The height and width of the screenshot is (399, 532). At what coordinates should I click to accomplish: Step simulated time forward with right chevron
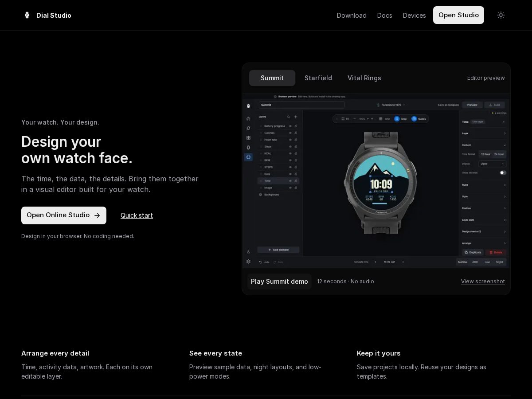pos(403,262)
